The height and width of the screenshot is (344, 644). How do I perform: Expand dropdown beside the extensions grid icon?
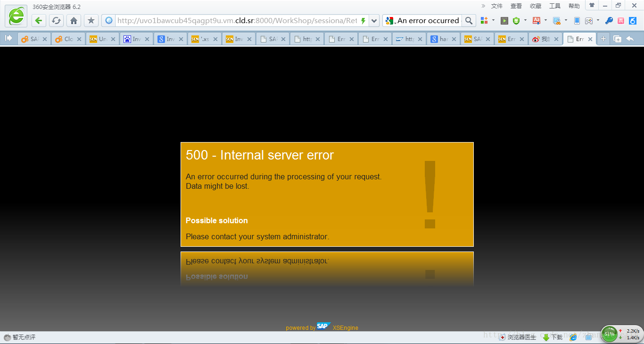[493, 20]
